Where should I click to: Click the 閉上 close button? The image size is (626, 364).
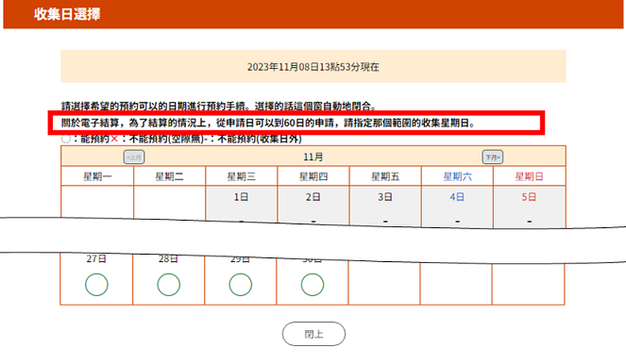tap(313, 334)
